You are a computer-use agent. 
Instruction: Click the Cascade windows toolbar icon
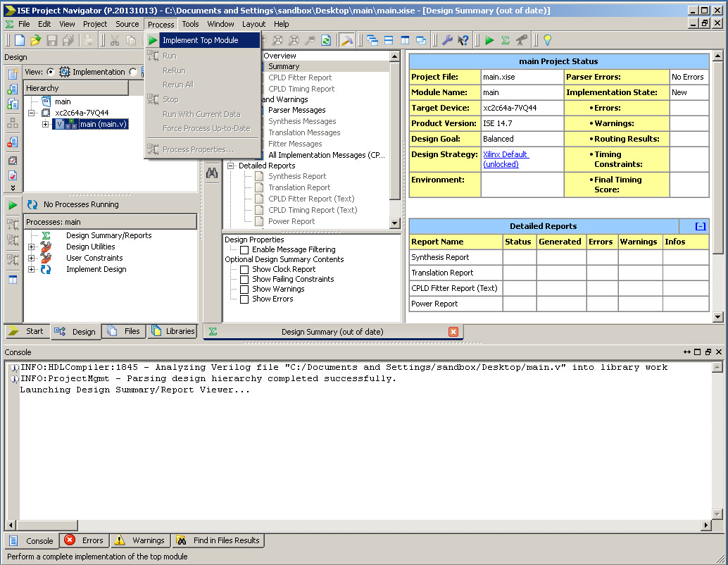click(372, 40)
